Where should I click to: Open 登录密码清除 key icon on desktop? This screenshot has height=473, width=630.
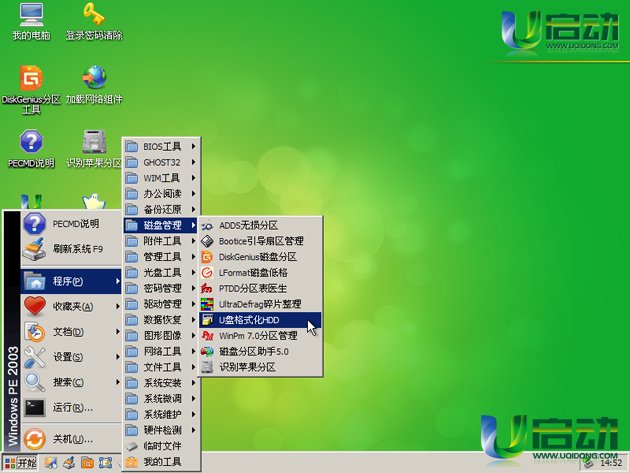(x=94, y=21)
